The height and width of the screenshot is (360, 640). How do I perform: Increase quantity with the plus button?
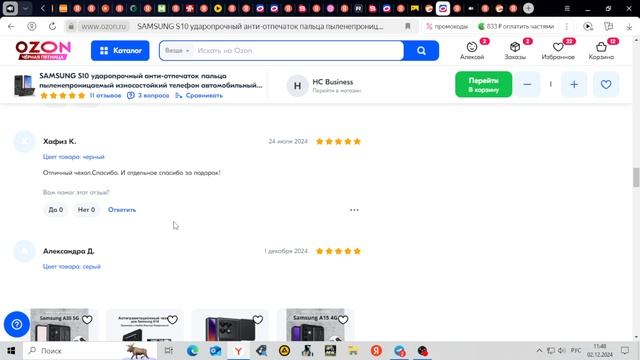tap(574, 84)
